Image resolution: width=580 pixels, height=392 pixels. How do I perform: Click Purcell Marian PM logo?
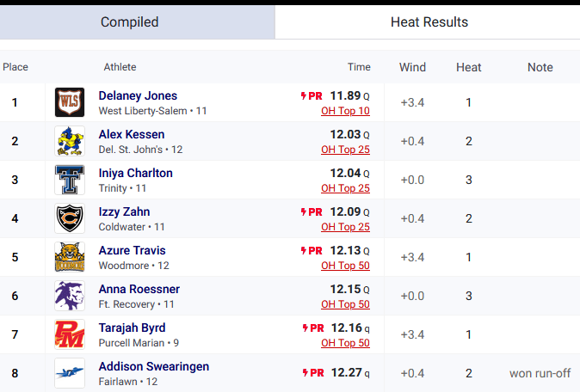click(x=69, y=335)
